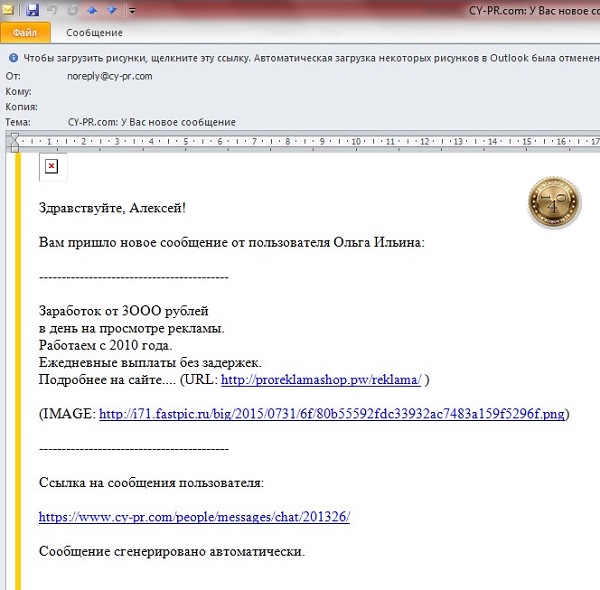Click the subject line text 'CY-PR.com: У Вас новое сообщение'
This screenshot has width=600, height=590.
[152, 122]
